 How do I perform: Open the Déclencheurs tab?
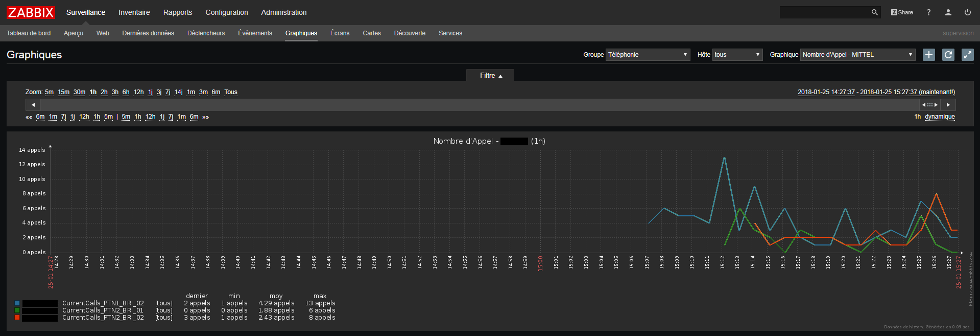point(206,33)
